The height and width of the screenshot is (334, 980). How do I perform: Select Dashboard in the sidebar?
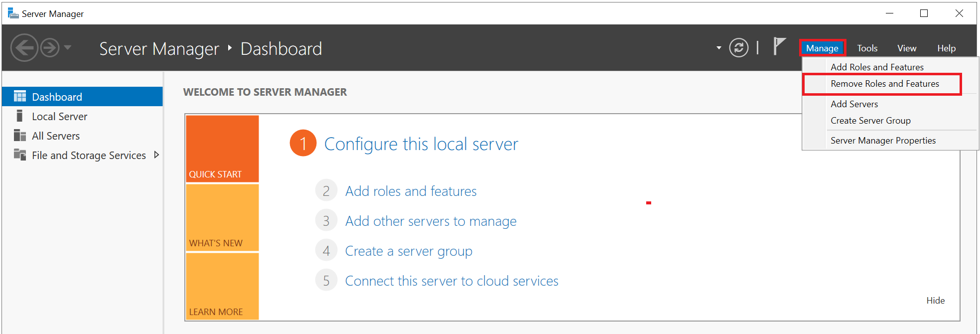click(x=83, y=96)
